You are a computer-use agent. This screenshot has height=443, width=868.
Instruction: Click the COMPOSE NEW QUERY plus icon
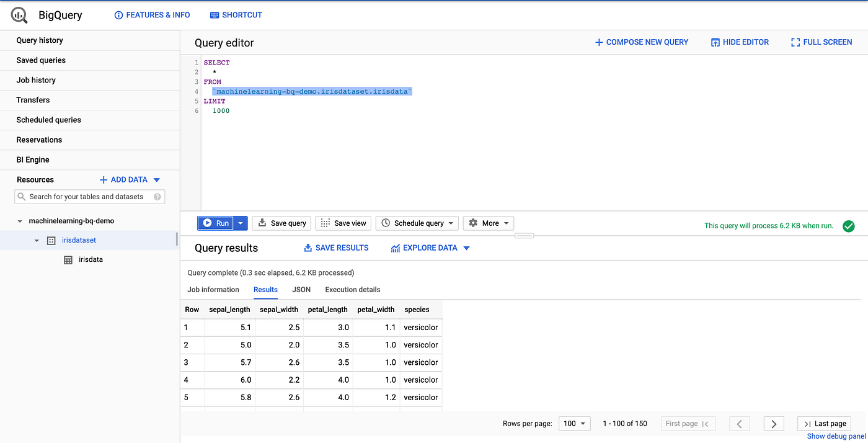tap(598, 42)
